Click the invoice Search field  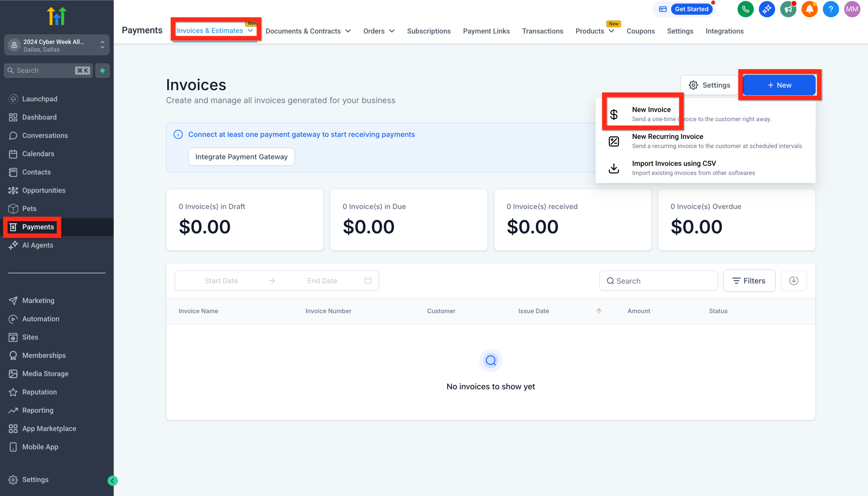(658, 280)
